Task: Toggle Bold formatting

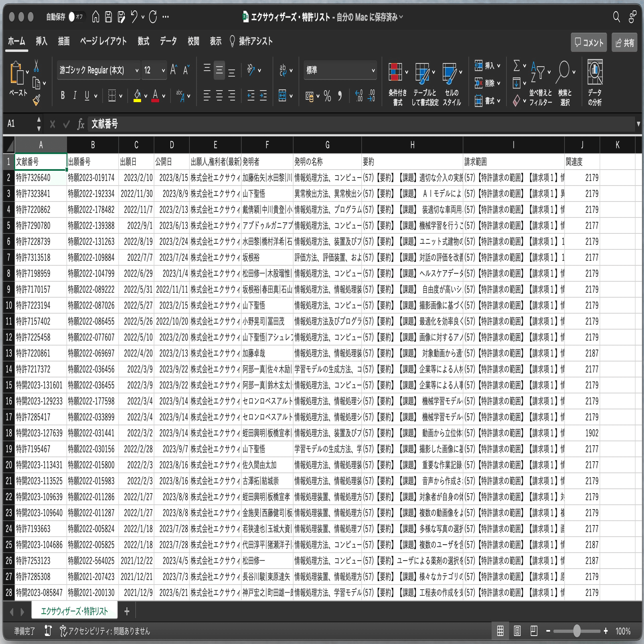Action: pos(63,95)
